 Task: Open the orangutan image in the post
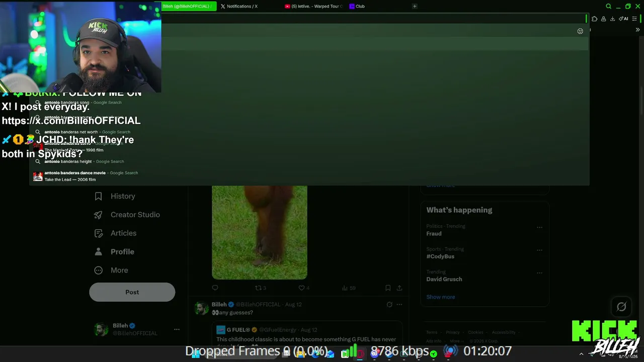(x=260, y=232)
